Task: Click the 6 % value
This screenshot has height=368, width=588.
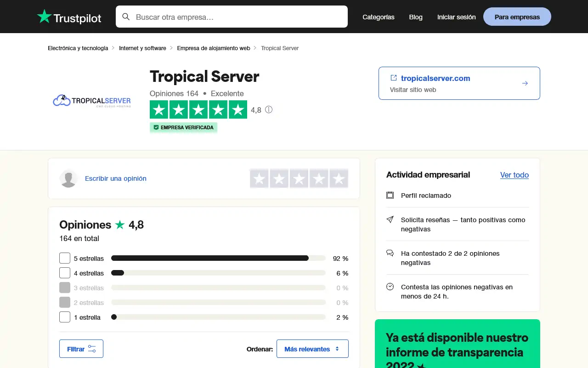Action: (342, 273)
